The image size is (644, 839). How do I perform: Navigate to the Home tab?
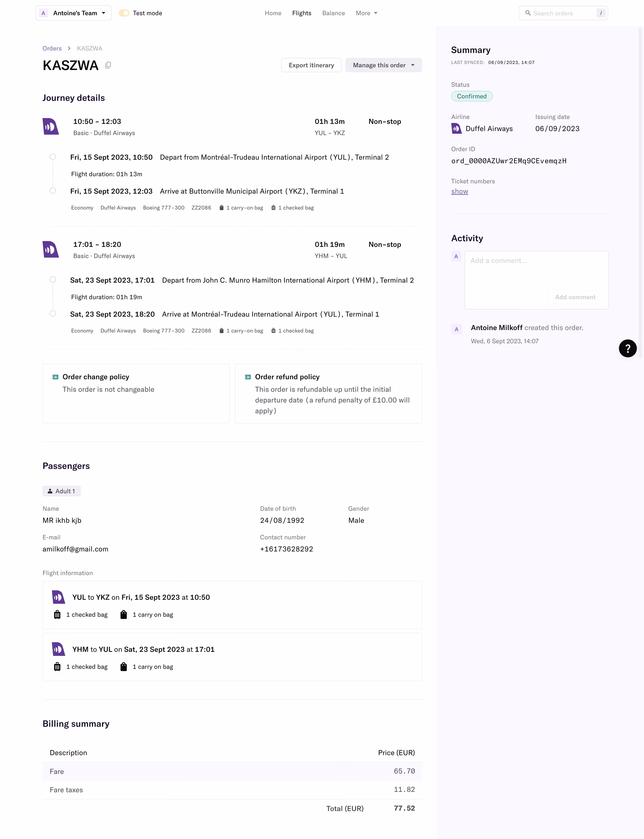click(x=273, y=13)
